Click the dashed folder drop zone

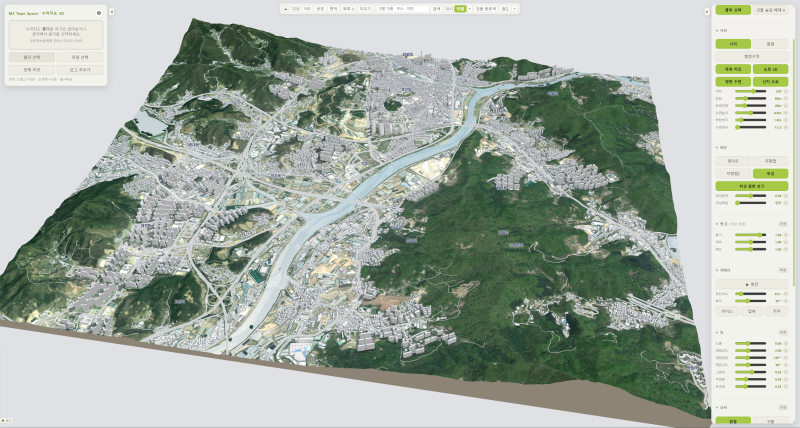(56, 35)
